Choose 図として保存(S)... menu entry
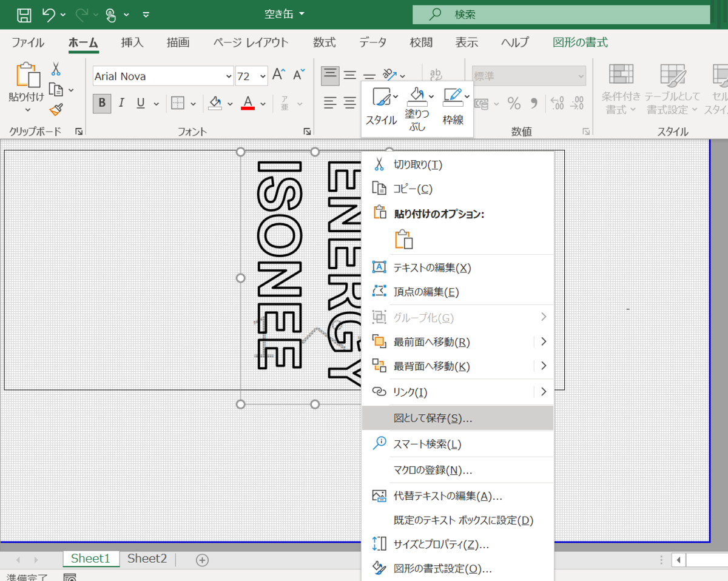Screen dimensions: 728x581 click(x=457, y=418)
